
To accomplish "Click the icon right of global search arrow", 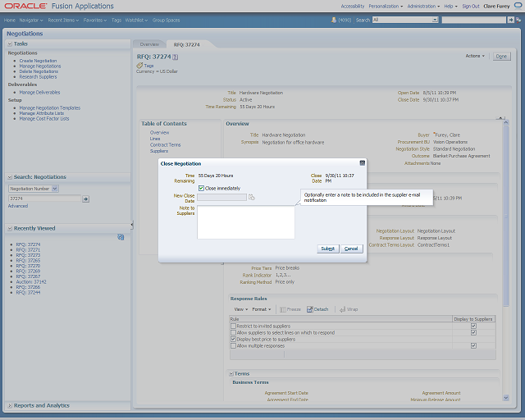I will (x=518, y=20).
